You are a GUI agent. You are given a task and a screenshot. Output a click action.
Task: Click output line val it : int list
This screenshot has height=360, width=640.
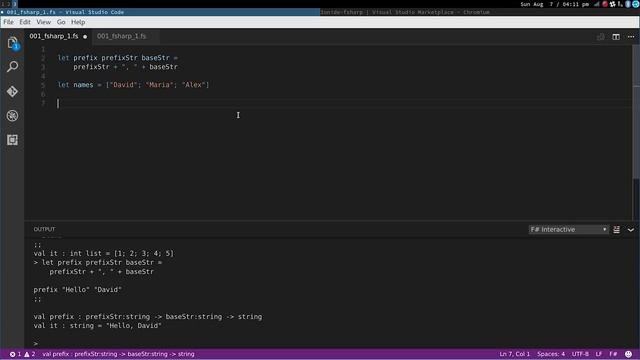pyautogui.click(x=104, y=253)
